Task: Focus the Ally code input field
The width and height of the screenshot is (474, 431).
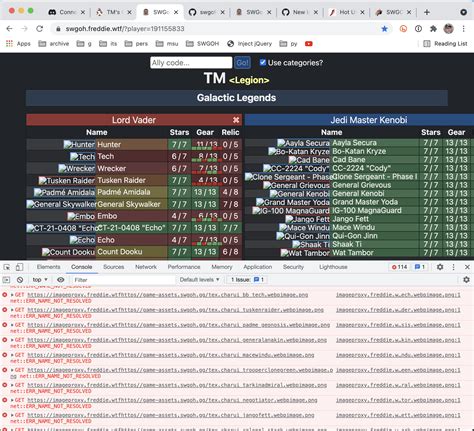Action: [x=191, y=63]
